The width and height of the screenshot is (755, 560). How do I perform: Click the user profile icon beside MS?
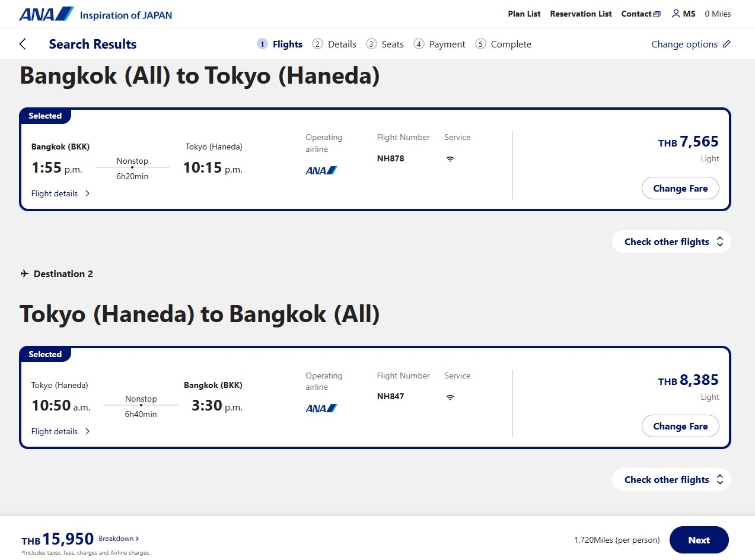coord(676,14)
